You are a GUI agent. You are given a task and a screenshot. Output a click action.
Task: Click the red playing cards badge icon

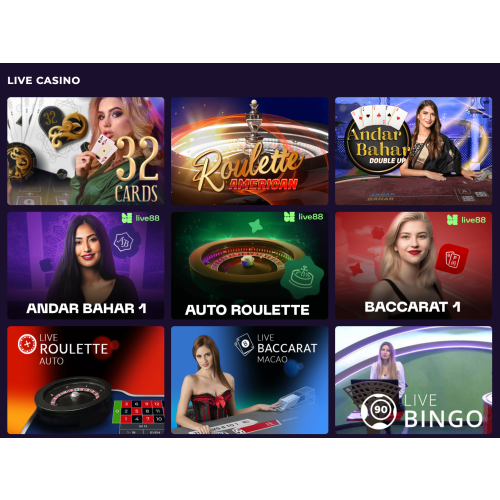453,259
